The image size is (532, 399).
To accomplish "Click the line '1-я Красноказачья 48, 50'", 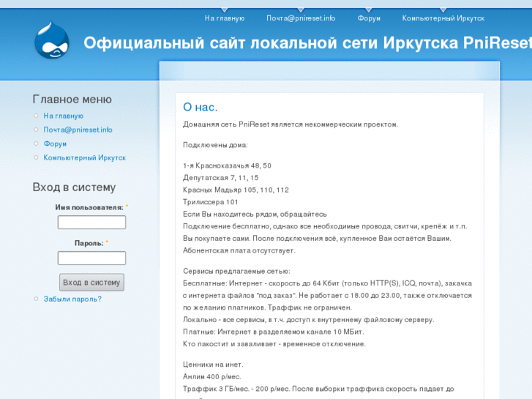I will tap(227, 165).
